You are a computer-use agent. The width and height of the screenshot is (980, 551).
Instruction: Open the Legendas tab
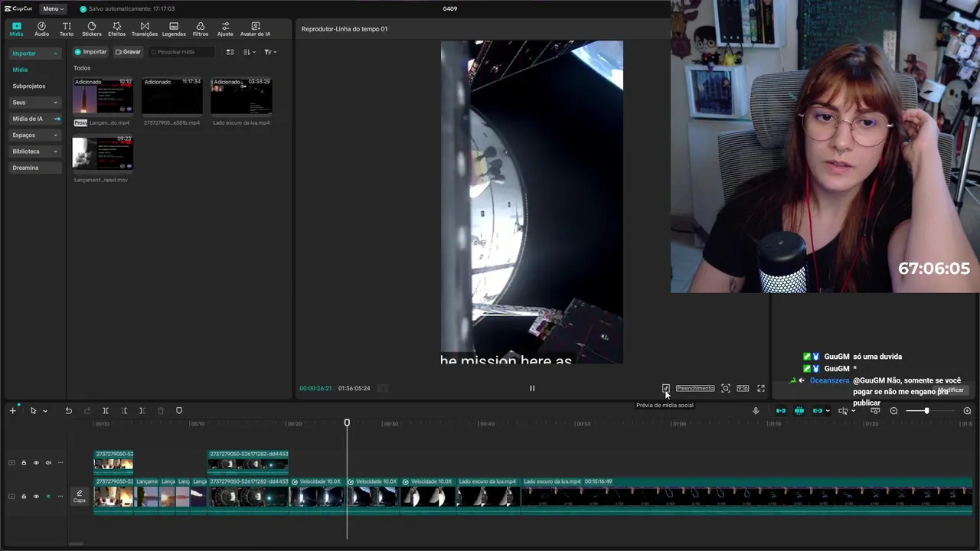[x=174, y=29]
